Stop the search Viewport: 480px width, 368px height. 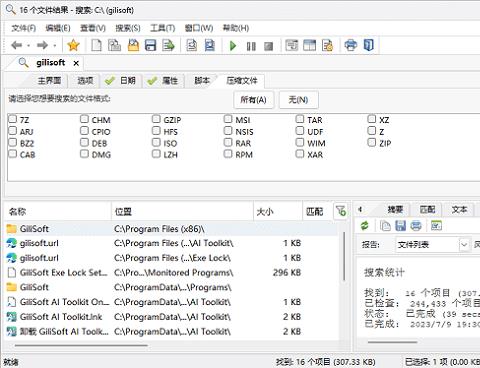point(269,46)
